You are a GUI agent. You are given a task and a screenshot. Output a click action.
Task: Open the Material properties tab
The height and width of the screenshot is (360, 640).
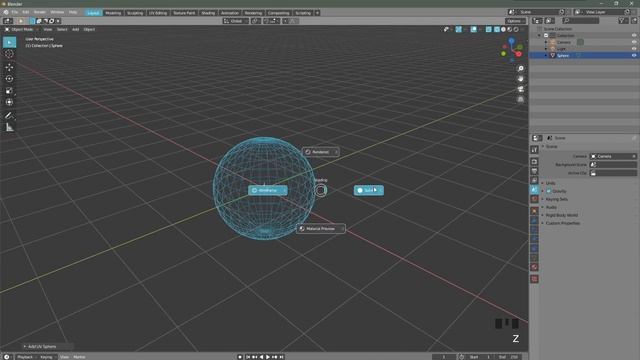(534, 267)
